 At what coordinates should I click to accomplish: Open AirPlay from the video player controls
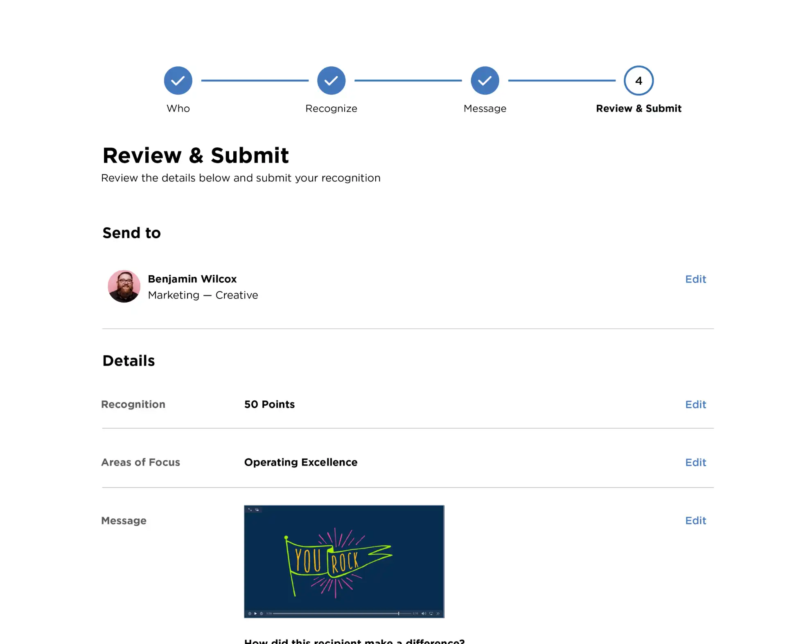[431, 613]
